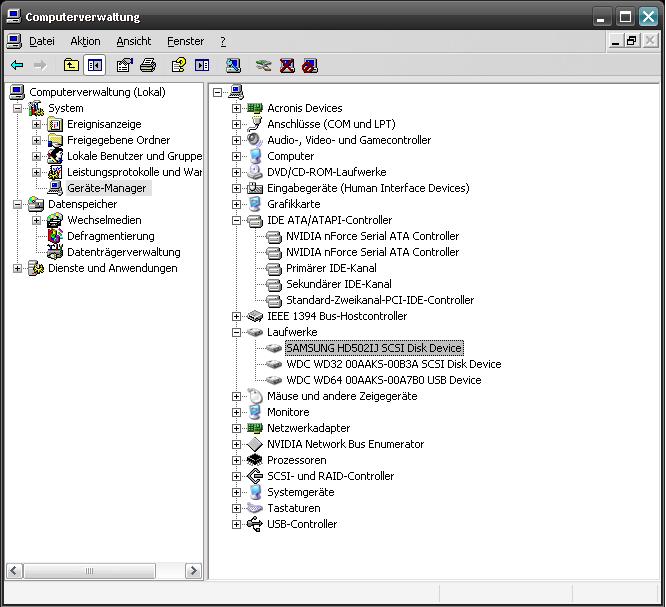The image size is (666, 607).
Task: Open the Datei menu
Action: (42, 41)
